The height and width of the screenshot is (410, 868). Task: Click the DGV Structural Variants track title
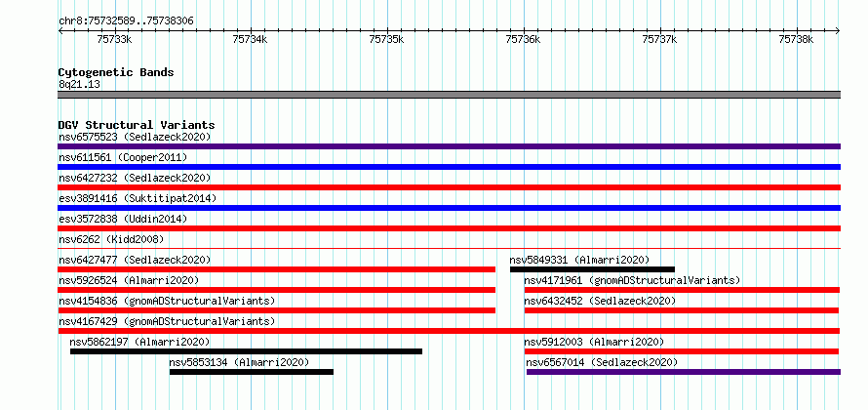(x=137, y=125)
